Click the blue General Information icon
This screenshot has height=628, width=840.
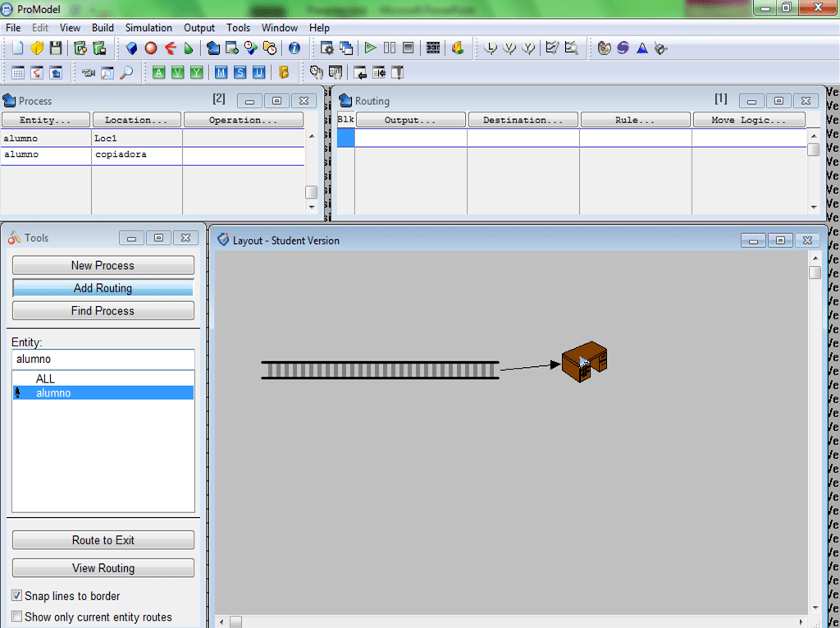click(294, 48)
